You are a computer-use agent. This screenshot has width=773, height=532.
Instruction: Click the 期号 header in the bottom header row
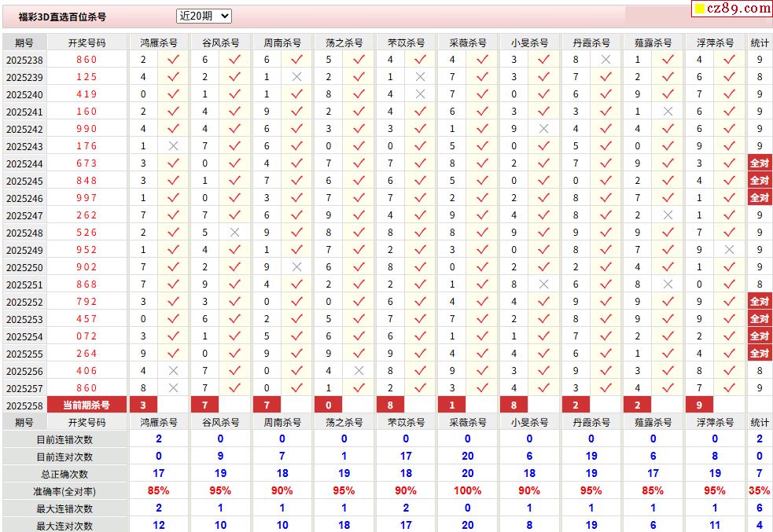point(24,422)
